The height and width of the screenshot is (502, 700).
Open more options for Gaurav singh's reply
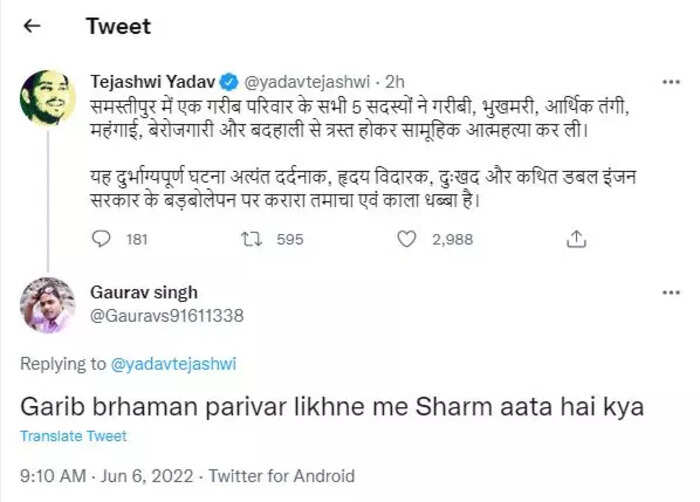(x=671, y=293)
